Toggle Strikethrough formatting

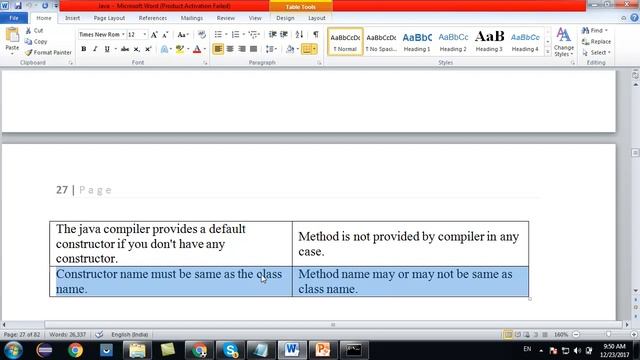point(125,49)
